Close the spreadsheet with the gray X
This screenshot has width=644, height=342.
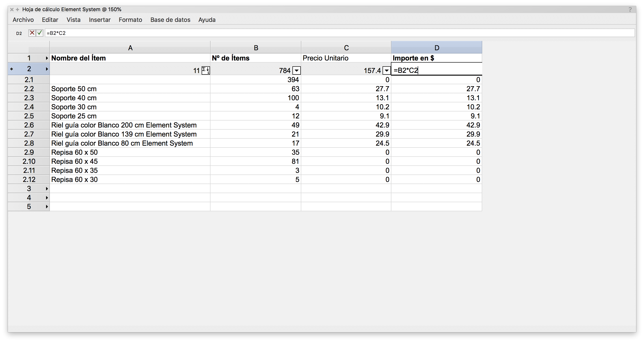[12, 10]
